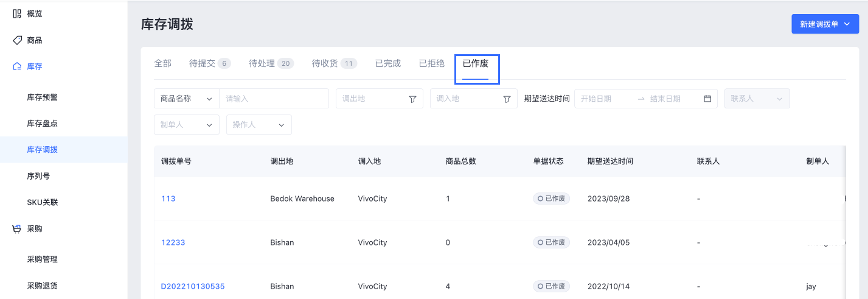Switch to the 待提交 tab
This screenshot has width=868, height=299.
pos(210,63)
